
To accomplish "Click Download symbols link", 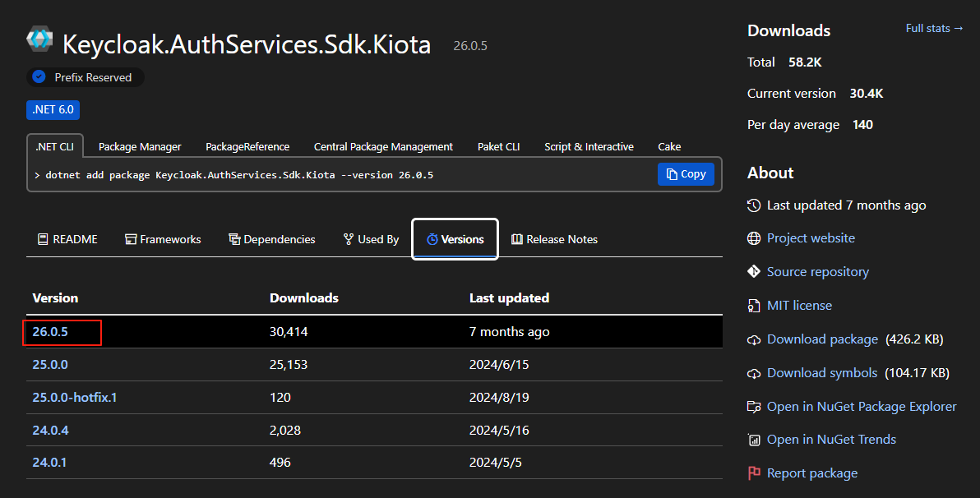I will click(822, 373).
